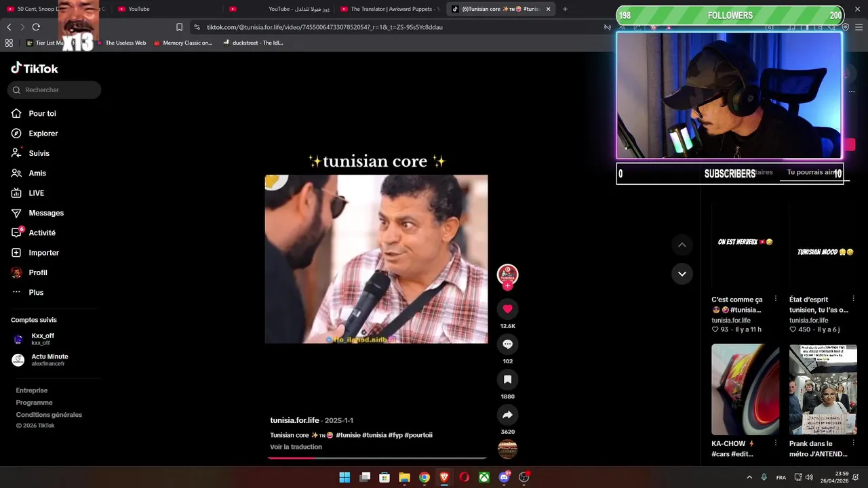Click the browser forward arrow
The height and width of the screenshot is (488, 868).
[x=22, y=27]
